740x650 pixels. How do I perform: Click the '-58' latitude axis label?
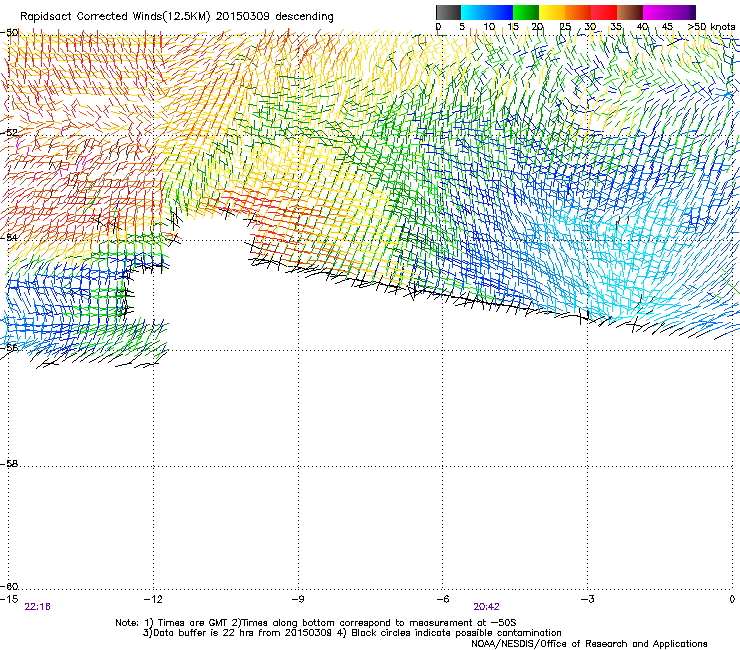click(x=10, y=464)
